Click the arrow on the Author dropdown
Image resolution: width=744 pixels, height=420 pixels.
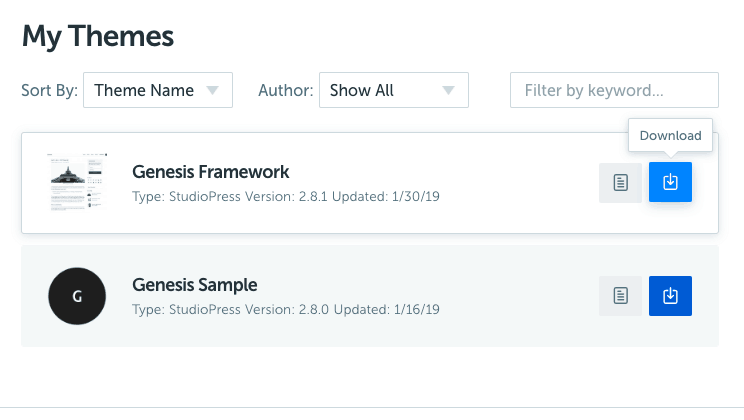coord(448,90)
